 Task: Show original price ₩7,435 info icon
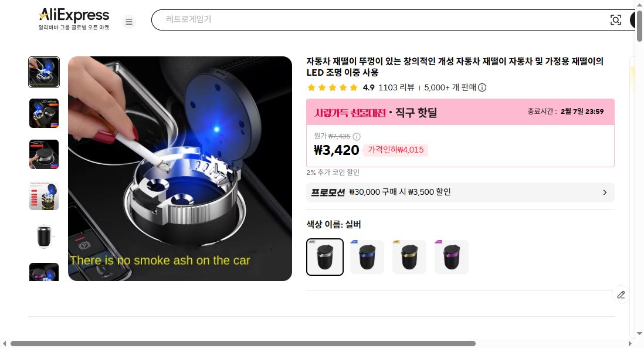click(x=357, y=136)
